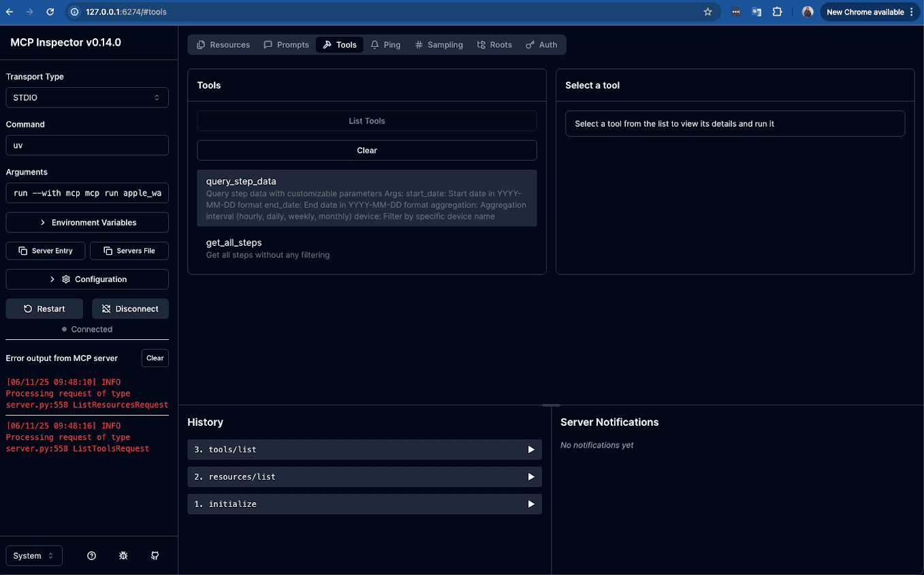The height and width of the screenshot is (575, 924).
Task: Expand the Configuration section
Action: point(87,279)
